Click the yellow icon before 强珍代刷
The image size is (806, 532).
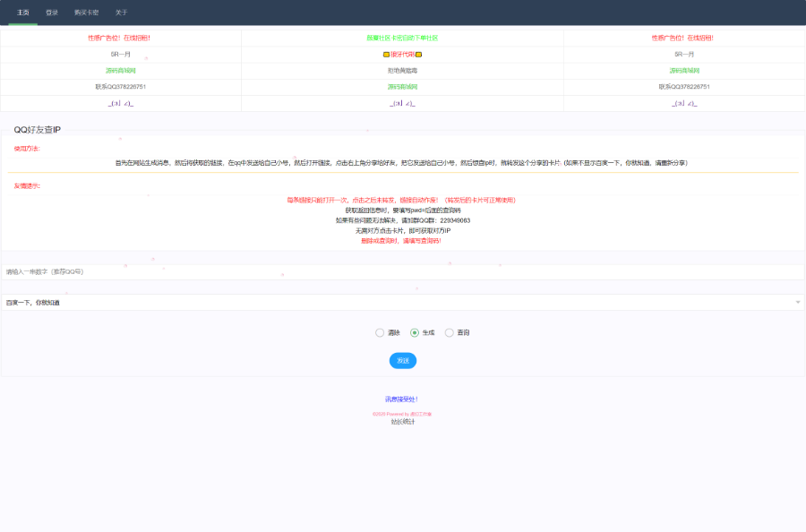click(386, 55)
